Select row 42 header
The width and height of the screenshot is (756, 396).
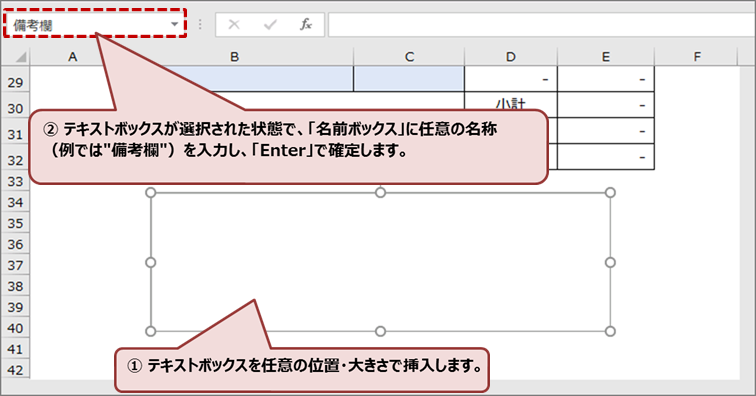15,370
